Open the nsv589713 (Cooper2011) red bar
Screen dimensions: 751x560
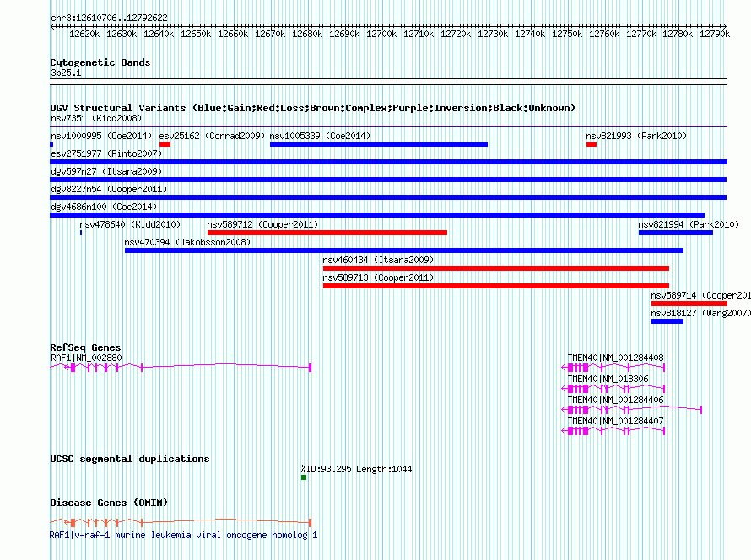pos(495,286)
